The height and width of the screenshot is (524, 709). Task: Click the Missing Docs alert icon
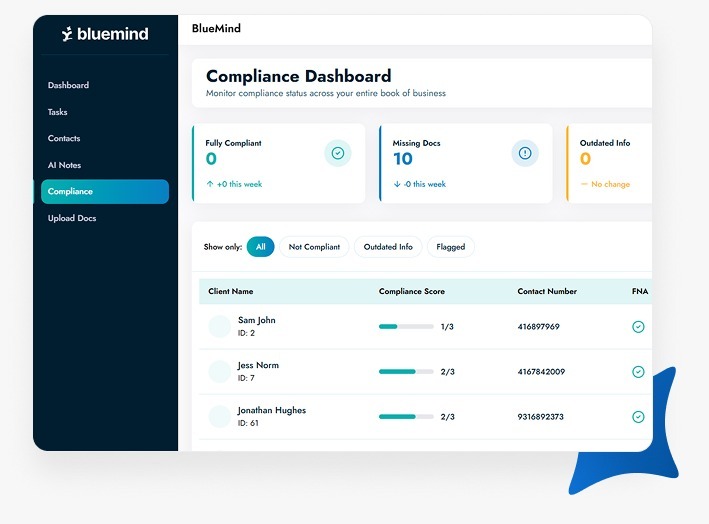tap(525, 153)
